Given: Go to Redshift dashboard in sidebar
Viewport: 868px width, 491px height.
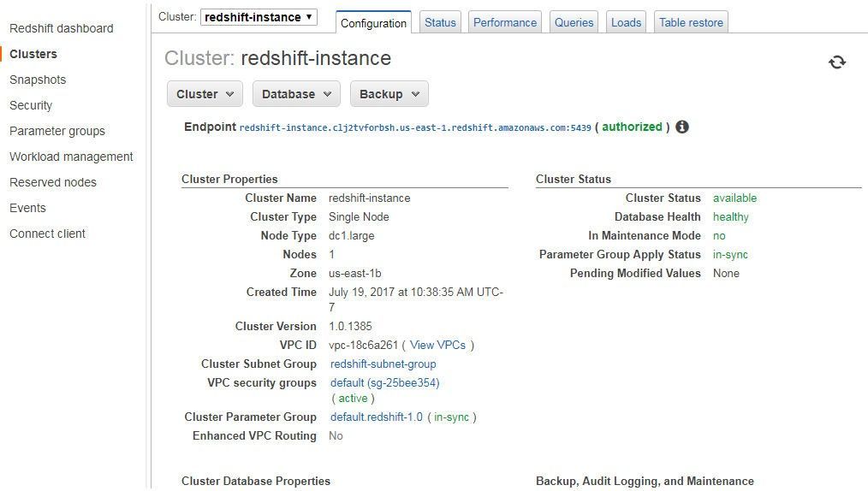Looking at the screenshot, I should click(62, 28).
